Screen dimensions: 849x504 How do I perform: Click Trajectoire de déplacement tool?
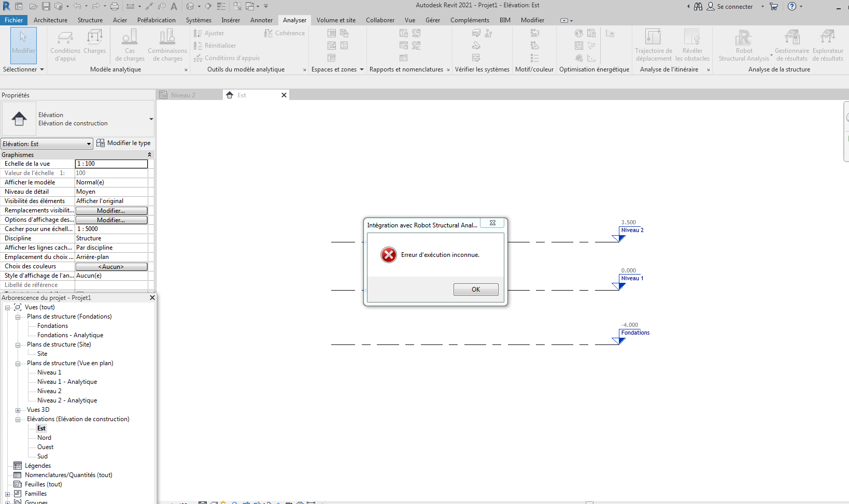pos(654,45)
